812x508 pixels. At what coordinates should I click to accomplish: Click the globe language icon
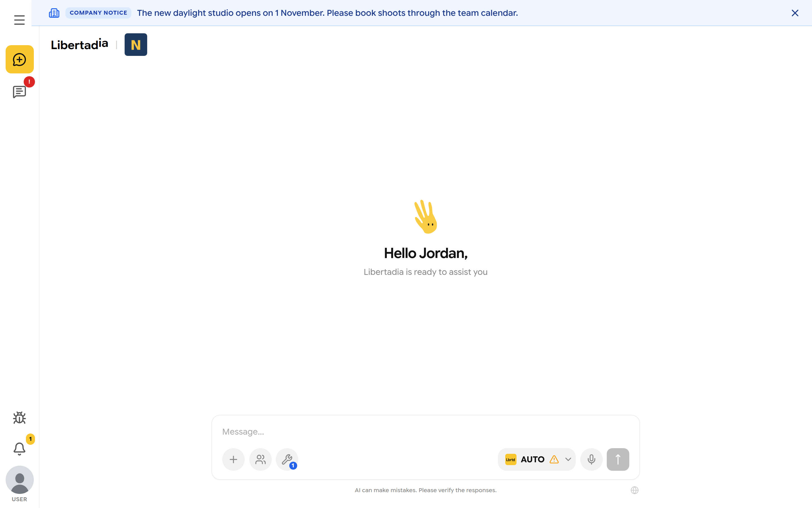(x=634, y=490)
